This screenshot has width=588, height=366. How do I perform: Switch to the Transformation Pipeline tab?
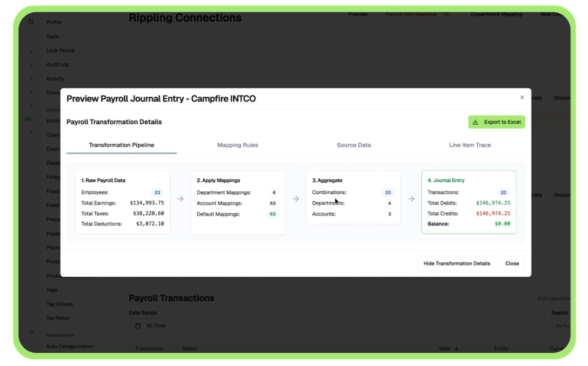point(121,145)
